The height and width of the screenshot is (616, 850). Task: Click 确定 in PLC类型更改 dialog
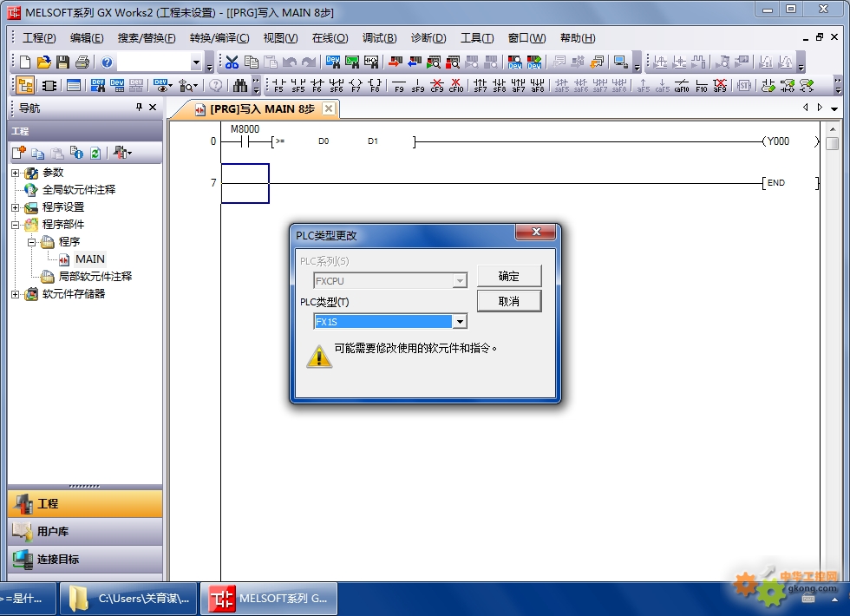[509, 276]
